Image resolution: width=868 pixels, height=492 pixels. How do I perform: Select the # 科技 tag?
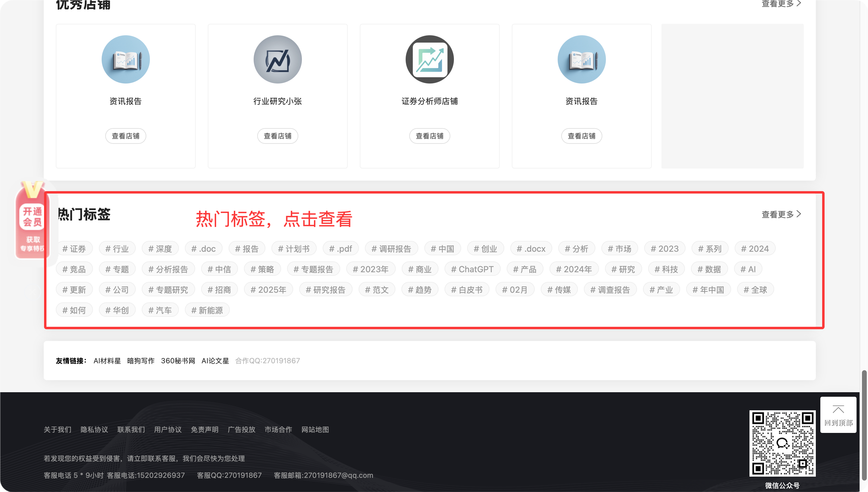667,269
